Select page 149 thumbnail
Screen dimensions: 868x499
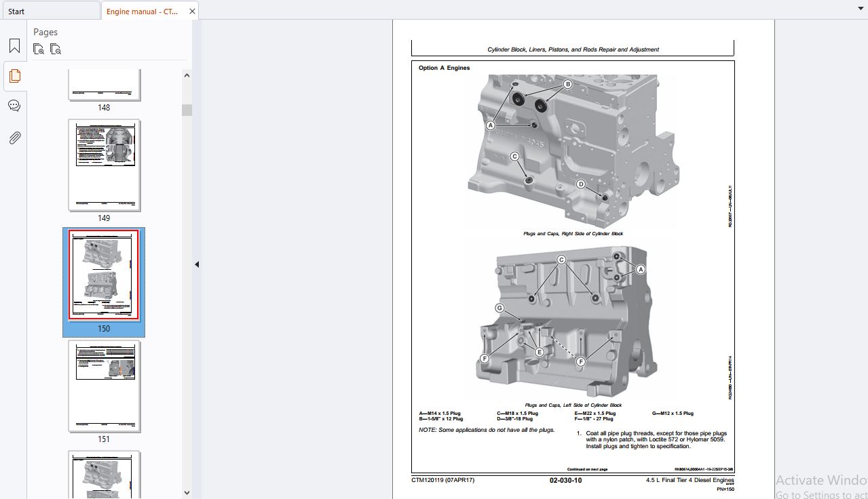[x=104, y=165]
